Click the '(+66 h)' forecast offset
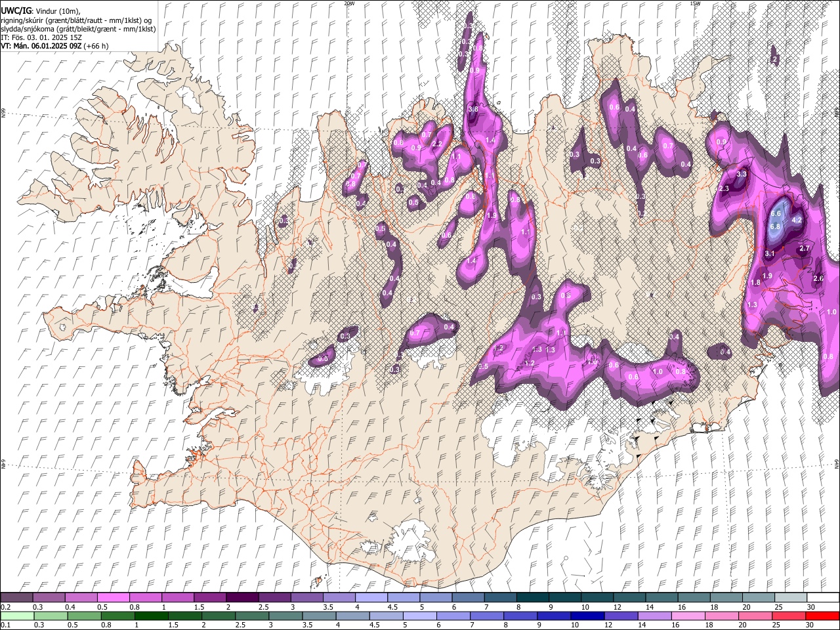This screenshot has width=840, height=630. click(96, 46)
